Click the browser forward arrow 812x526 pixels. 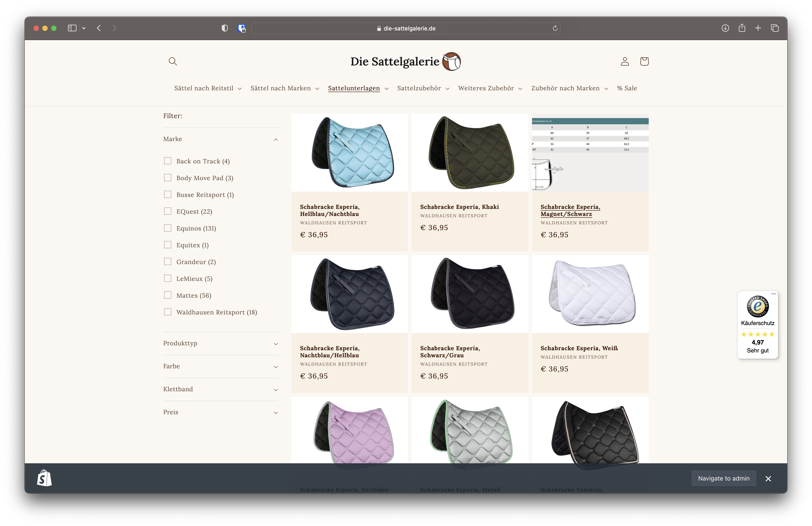pyautogui.click(x=114, y=28)
